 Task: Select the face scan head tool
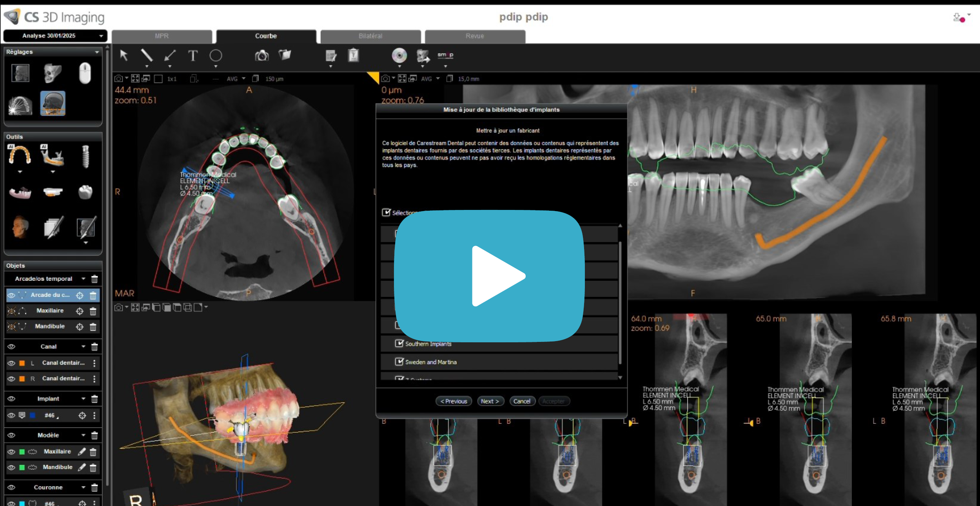click(20, 227)
